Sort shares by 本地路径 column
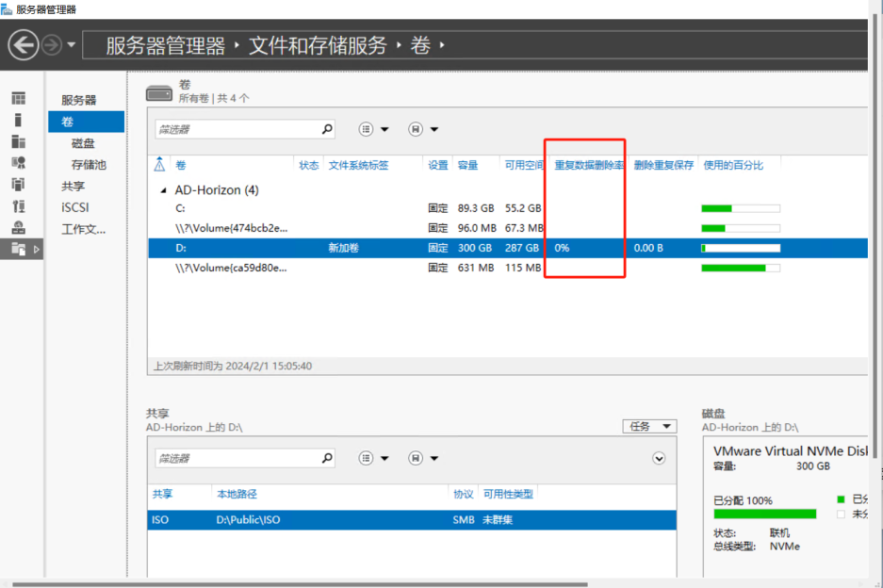The height and width of the screenshot is (588, 883). tap(237, 494)
